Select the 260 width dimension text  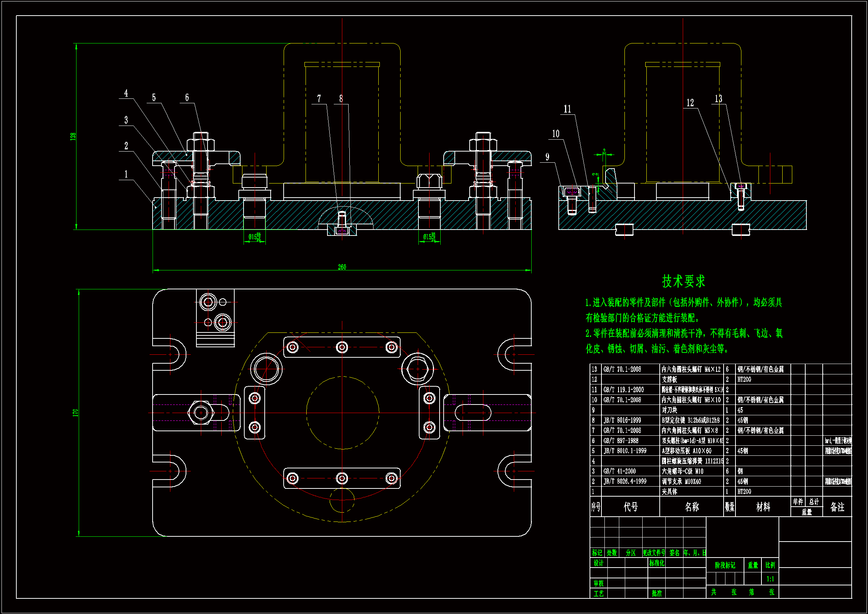tap(342, 267)
